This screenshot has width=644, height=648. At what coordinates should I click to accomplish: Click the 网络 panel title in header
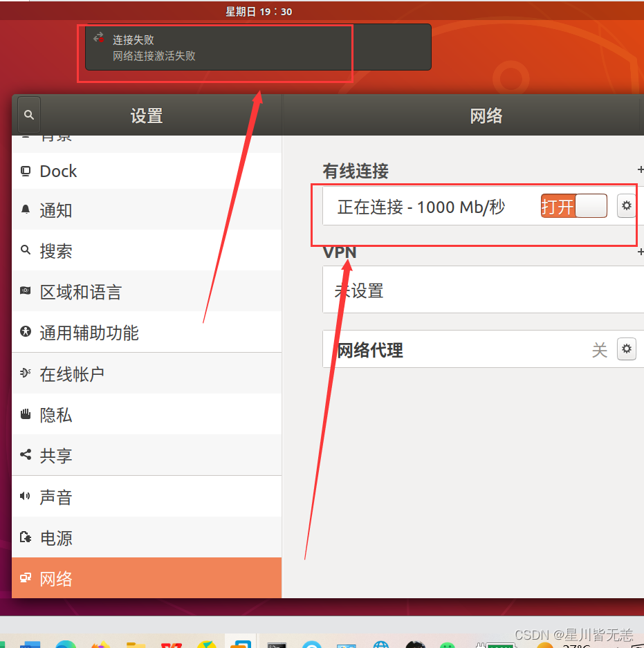click(x=486, y=115)
